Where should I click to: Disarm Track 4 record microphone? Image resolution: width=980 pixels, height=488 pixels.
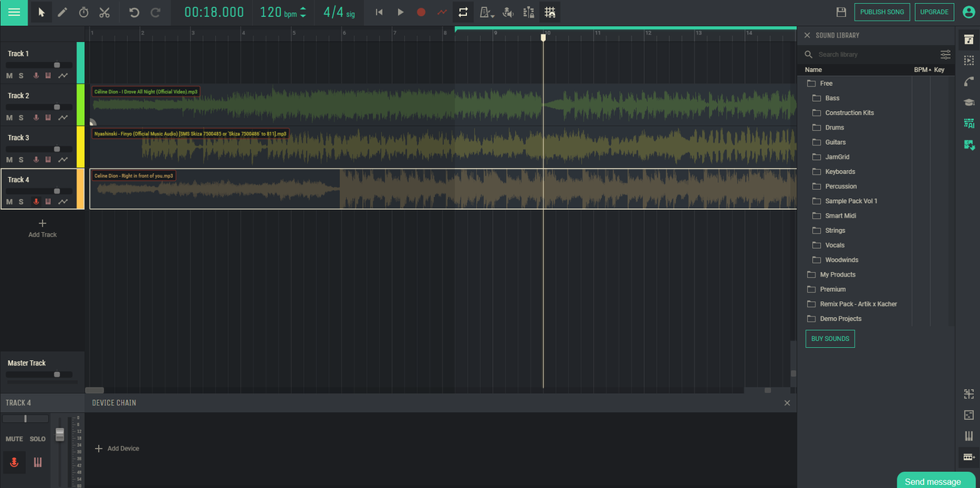[35, 202]
